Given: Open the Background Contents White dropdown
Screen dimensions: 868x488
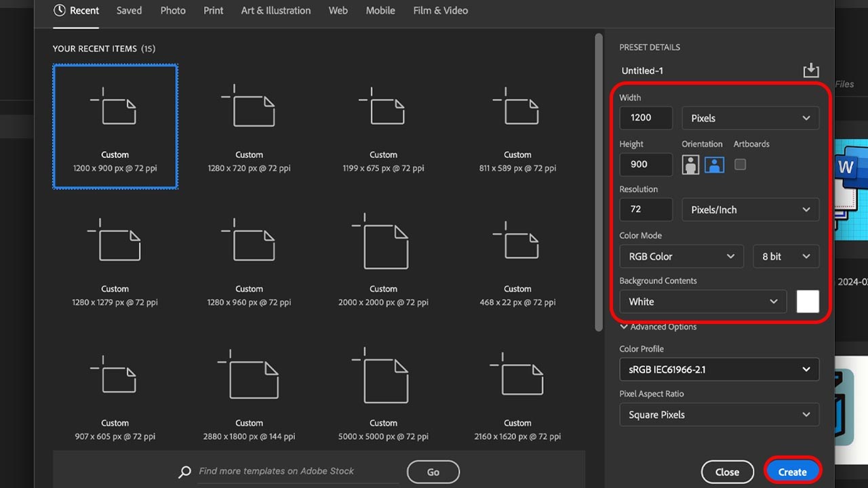Looking at the screenshot, I should (x=703, y=302).
